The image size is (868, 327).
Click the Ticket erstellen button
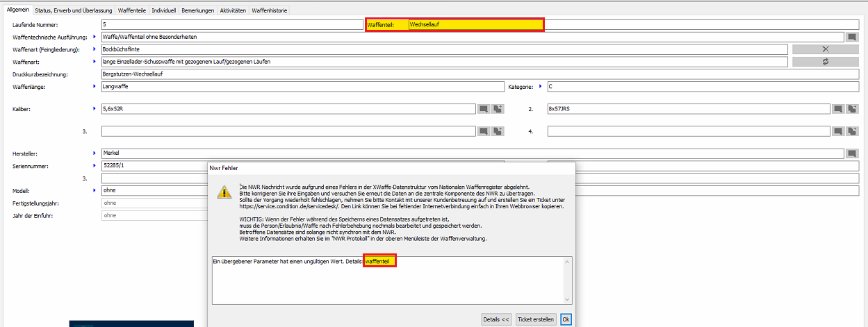pyautogui.click(x=535, y=319)
